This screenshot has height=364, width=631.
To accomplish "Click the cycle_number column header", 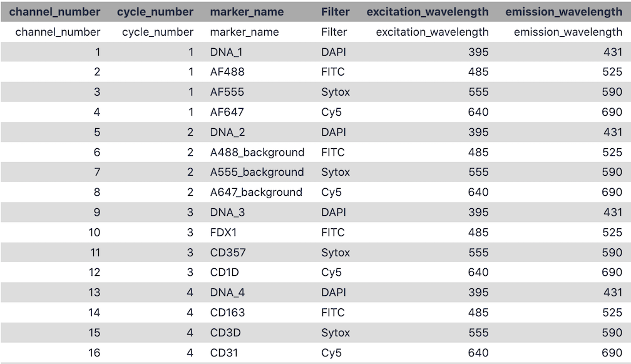I will pyautogui.click(x=155, y=12).
